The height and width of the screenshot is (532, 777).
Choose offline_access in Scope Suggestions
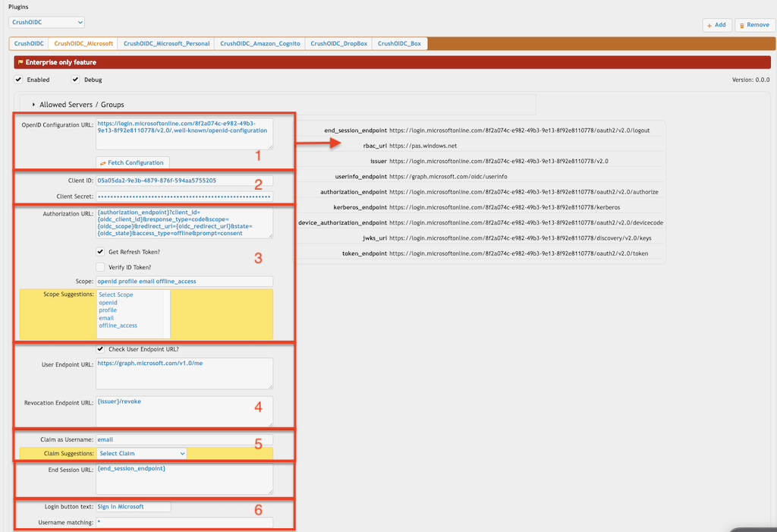click(x=118, y=326)
